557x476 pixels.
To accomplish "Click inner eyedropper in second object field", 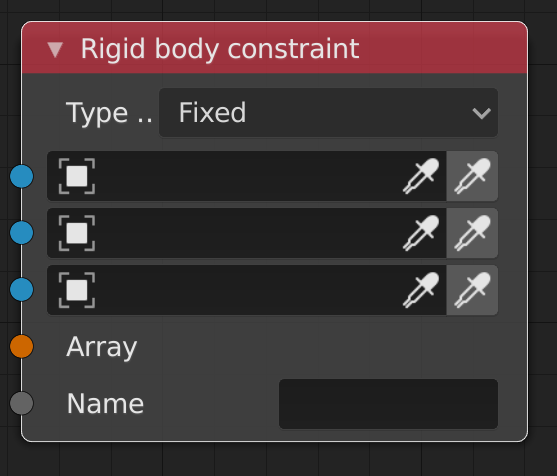I will point(421,233).
